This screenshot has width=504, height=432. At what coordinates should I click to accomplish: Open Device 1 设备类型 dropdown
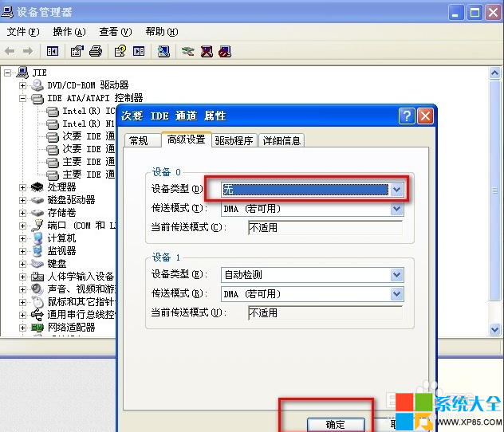click(x=396, y=275)
